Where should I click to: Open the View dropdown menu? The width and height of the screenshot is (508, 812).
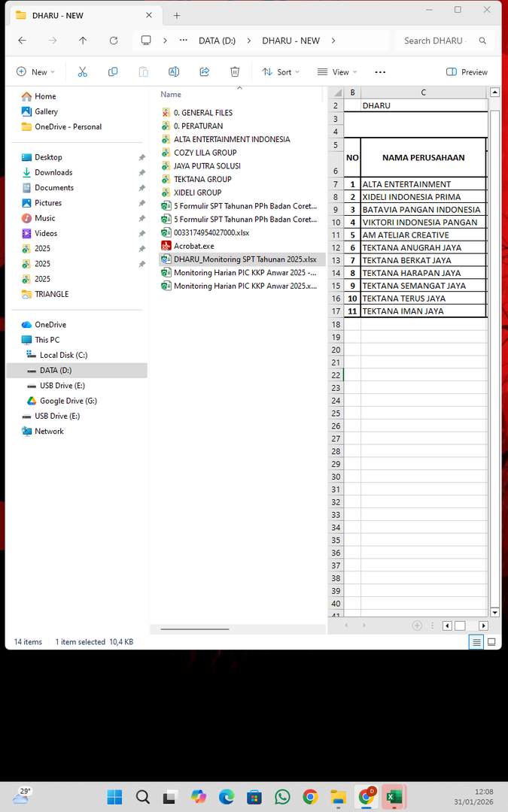coord(336,72)
